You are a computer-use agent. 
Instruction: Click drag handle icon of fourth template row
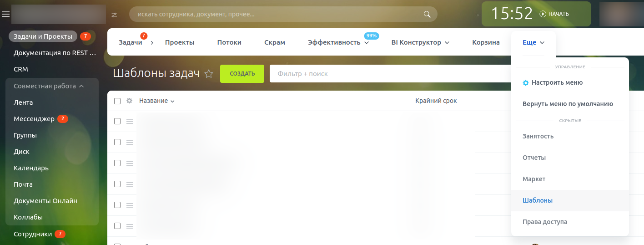coord(130,184)
